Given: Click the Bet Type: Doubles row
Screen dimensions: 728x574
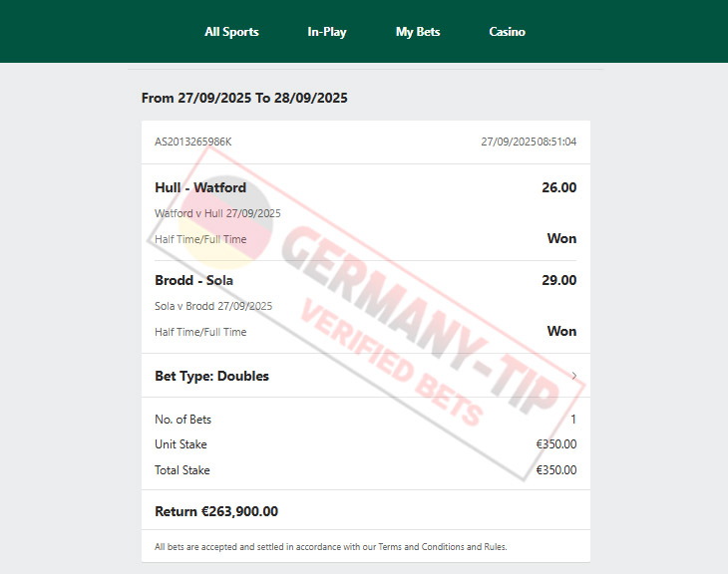Looking at the screenshot, I should (366, 376).
